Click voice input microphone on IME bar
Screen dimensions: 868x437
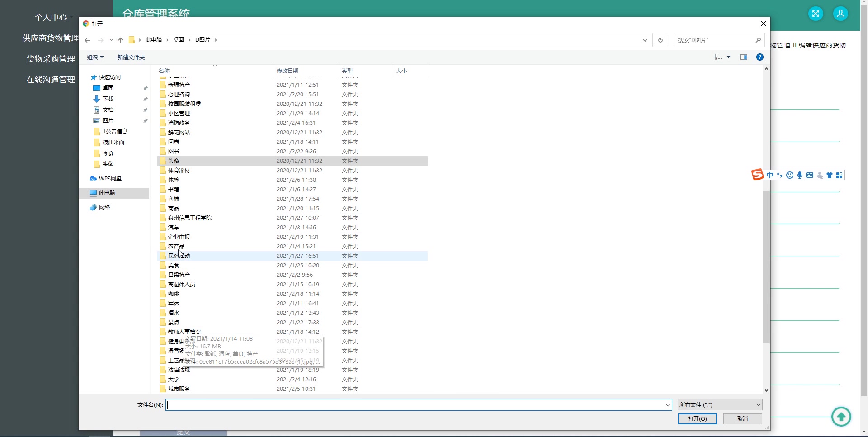800,176
